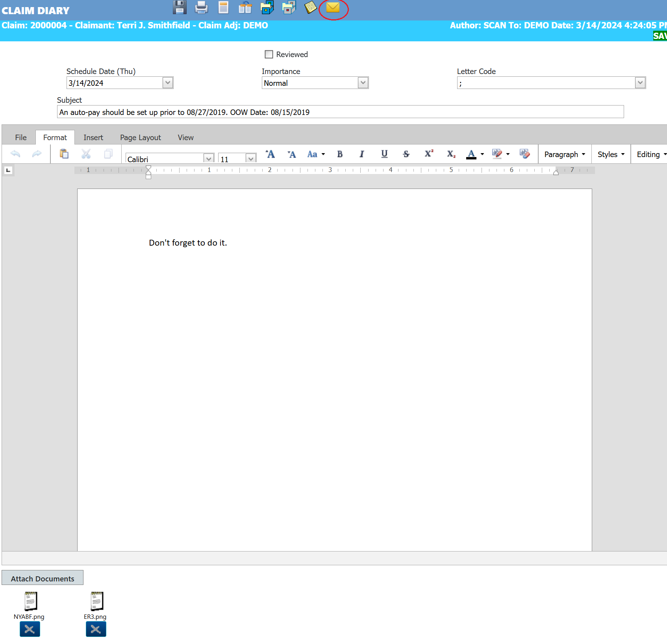The image size is (667, 644).
Task: Expand the Letter Code dropdown
Action: (x=640, y=83)
